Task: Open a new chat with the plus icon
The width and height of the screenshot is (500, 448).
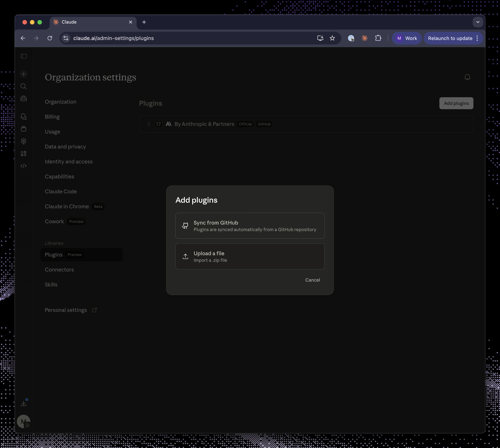Action: 23,74
